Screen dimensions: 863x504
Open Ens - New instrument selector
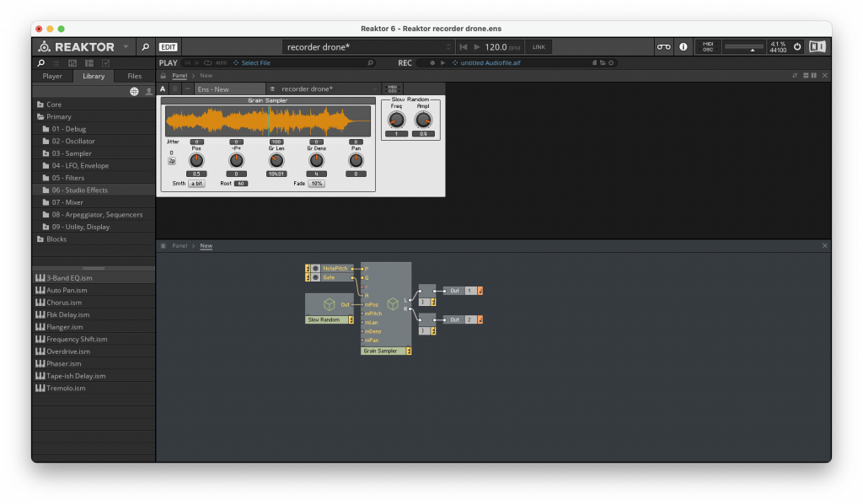(x=230, y=88)
